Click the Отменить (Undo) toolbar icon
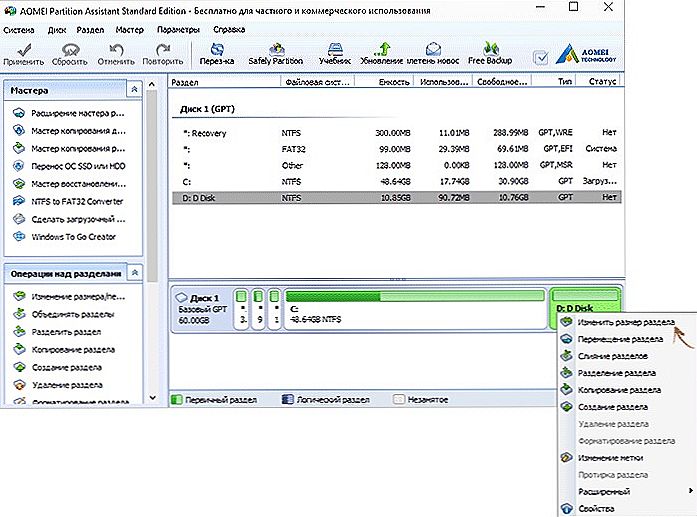The image size is (697, 517). pos(116,54)
